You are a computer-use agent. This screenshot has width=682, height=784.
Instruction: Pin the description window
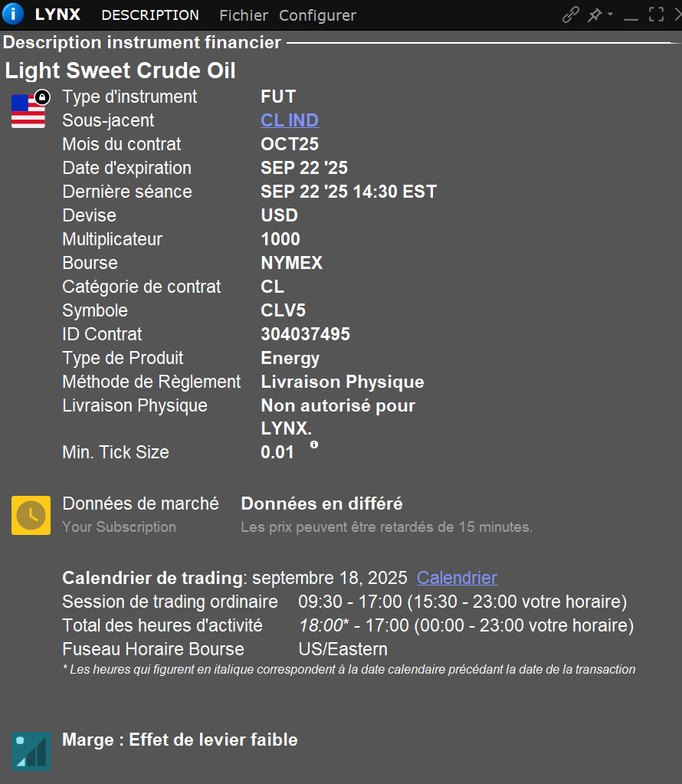click(x=594, y=15)
